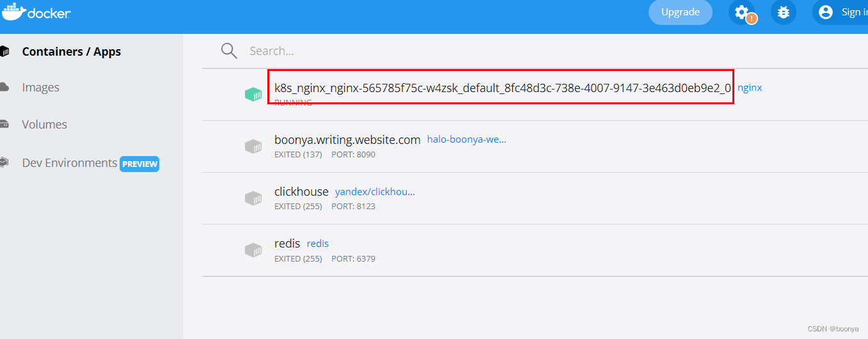
Task: Click the PORT: 8090 text
Action: (353, 155)
